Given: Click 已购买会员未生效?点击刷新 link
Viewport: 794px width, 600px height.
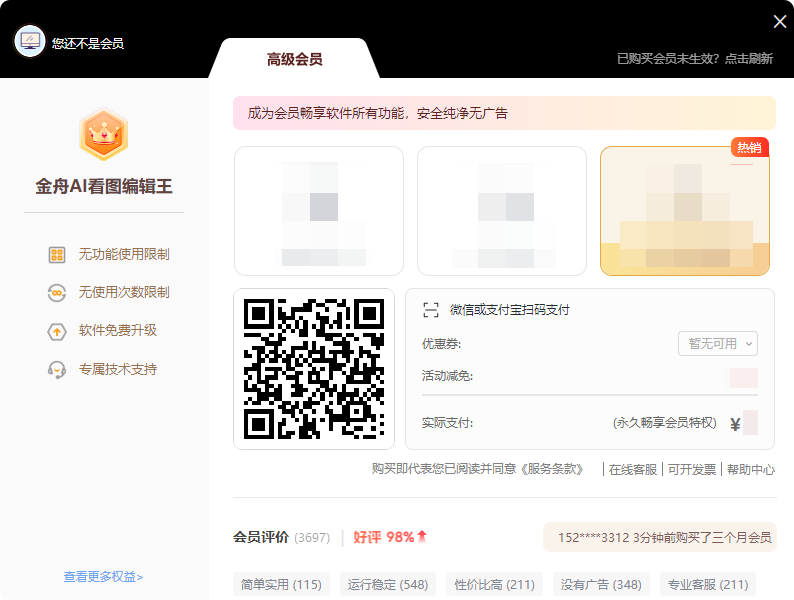Looking at the screenshot, I should (695, 59).
